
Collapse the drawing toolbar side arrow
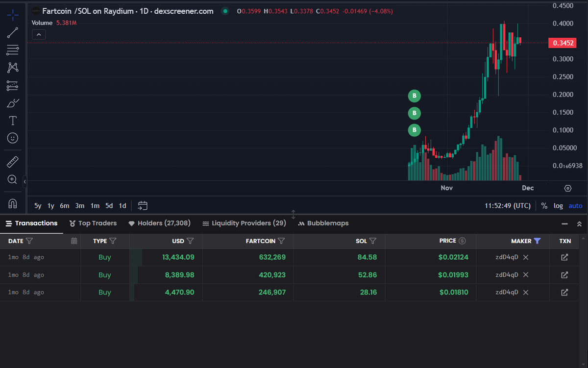tap(25, 182)
